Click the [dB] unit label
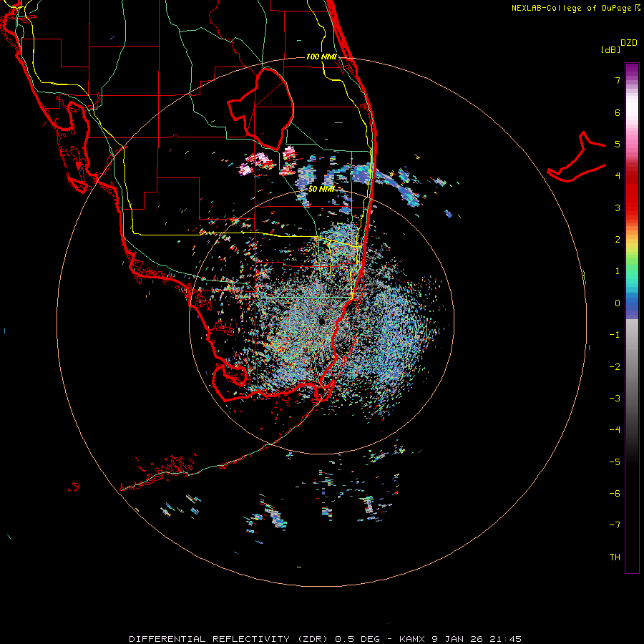 [610, 49]
